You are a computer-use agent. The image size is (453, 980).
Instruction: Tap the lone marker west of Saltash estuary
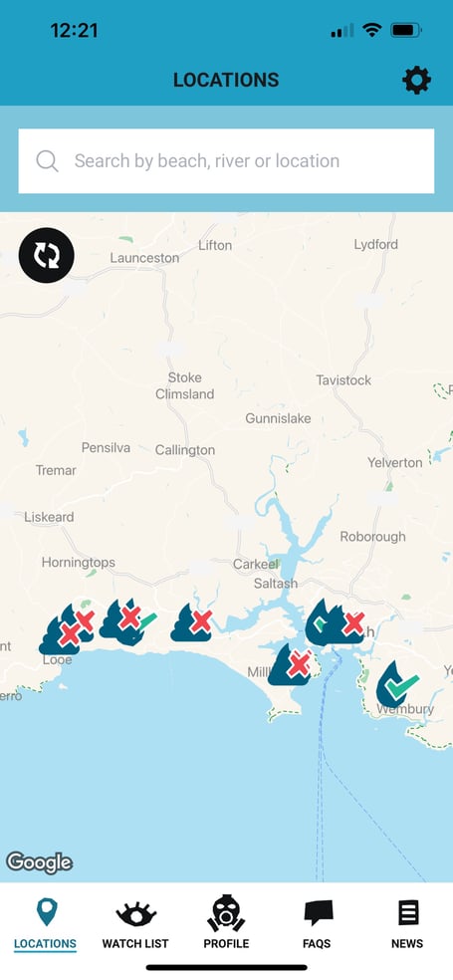[x=192, y=621]
